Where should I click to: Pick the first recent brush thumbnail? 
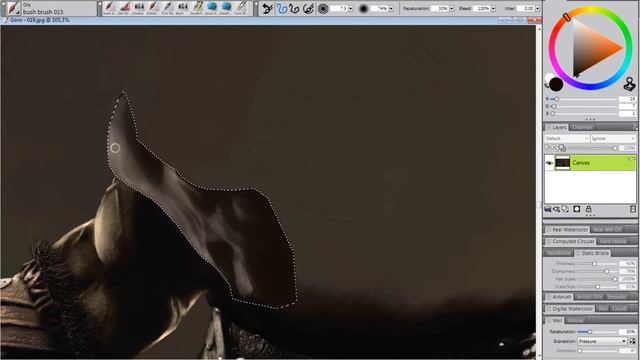(109, 7)
